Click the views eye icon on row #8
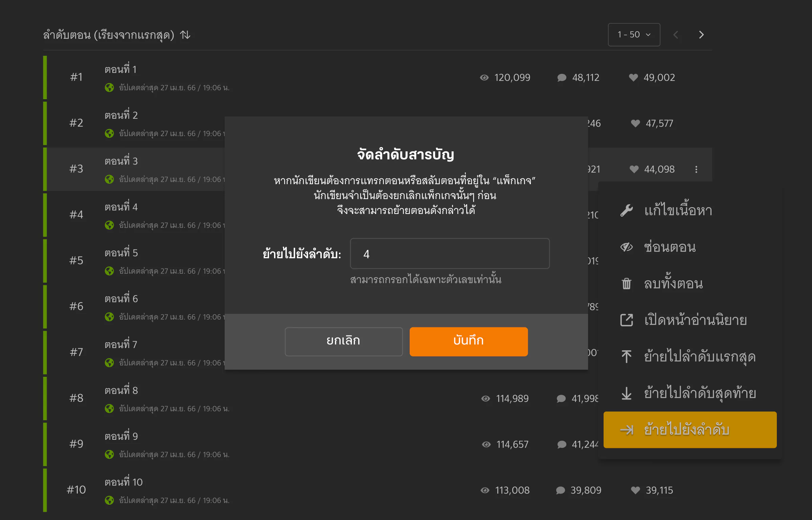Screen dimensions: 812x520 [486, 398]
